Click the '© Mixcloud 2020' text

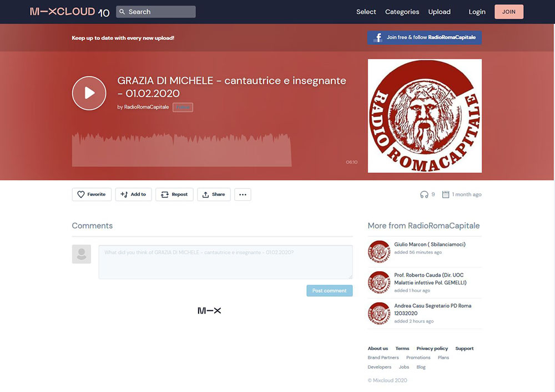tap(387, 381)
